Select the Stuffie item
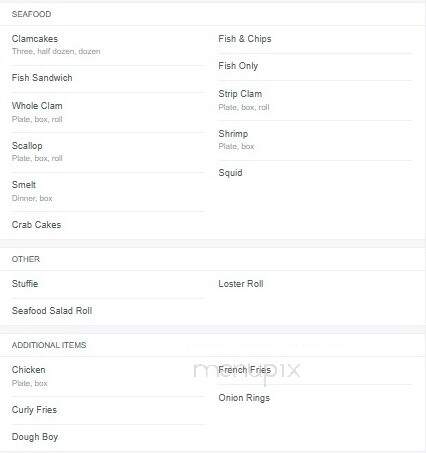This screenshot has width=426, height=453. (x=25, y=284)
